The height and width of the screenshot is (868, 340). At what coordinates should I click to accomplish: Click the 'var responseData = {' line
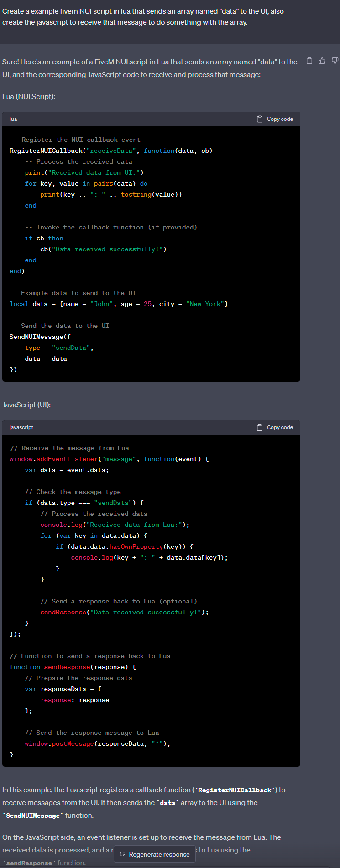tap(63, 689)
